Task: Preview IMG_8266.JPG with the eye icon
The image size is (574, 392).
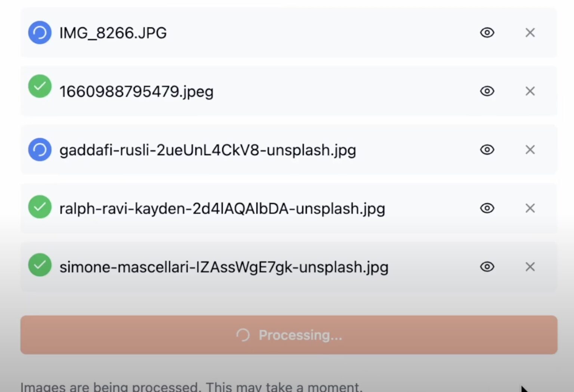Action: (487, 33)
